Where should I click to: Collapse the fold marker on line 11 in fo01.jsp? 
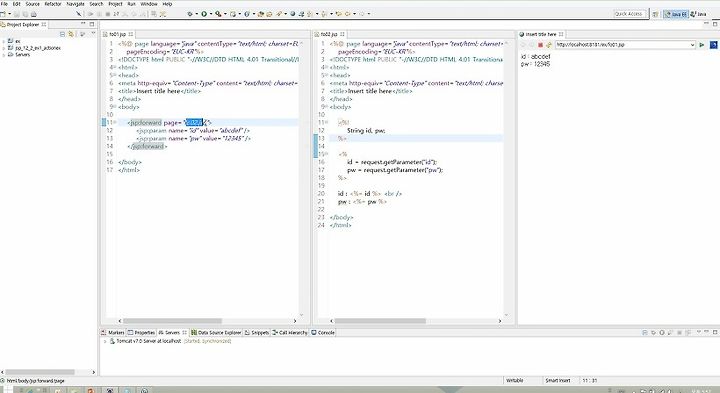point(115,123)
